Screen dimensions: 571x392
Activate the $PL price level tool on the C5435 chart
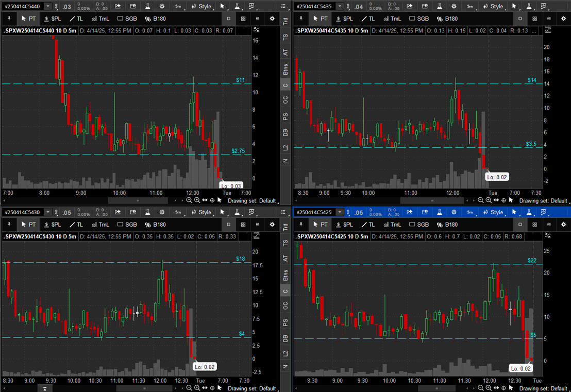click(x=344, y=19)
